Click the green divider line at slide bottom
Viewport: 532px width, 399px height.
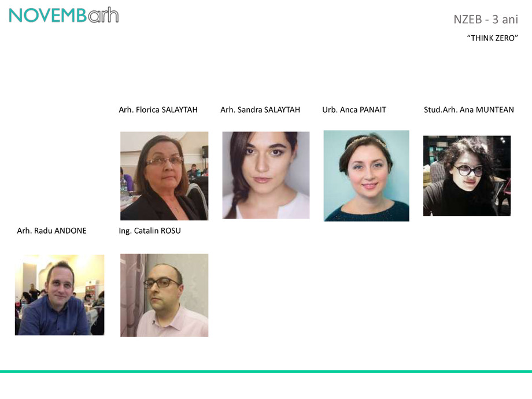click(x=266, y=371)
